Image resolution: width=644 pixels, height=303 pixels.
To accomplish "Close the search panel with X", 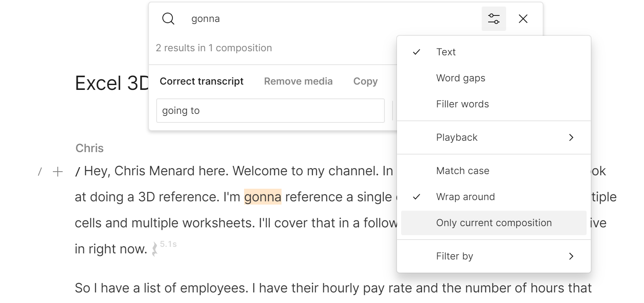I will 523,19.
